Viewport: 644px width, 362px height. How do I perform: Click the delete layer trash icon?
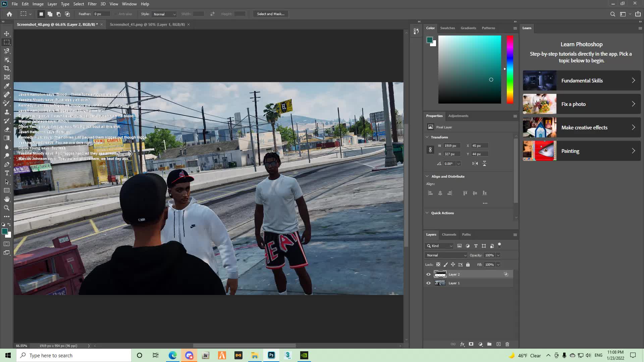tap(507, 344)
